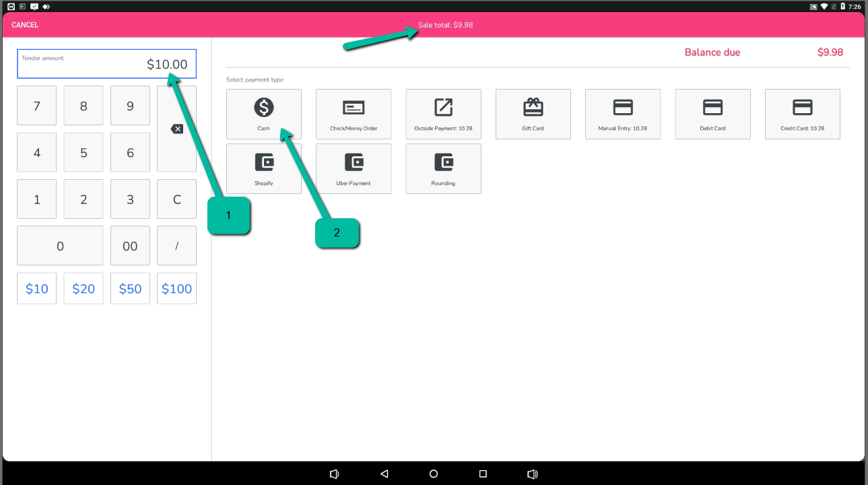Select the Cash payment type
The height and width of the screenshot is (485, 868).
coord(263,114)
